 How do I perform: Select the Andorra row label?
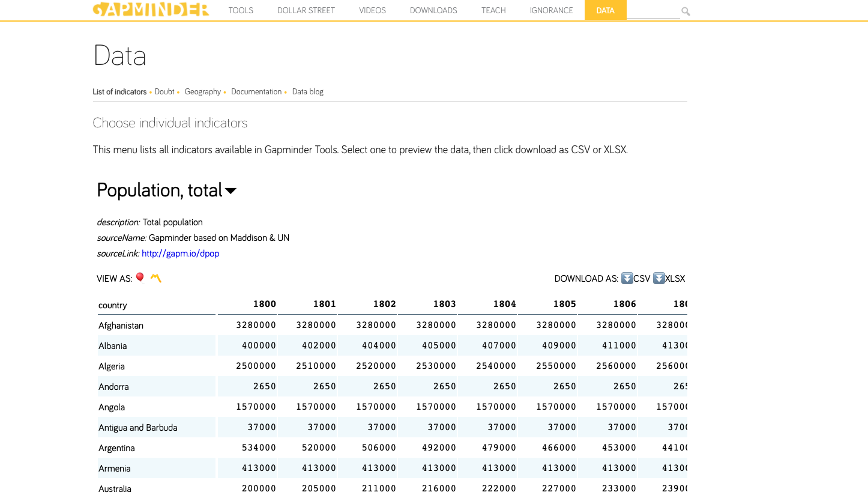coord(113,387)
